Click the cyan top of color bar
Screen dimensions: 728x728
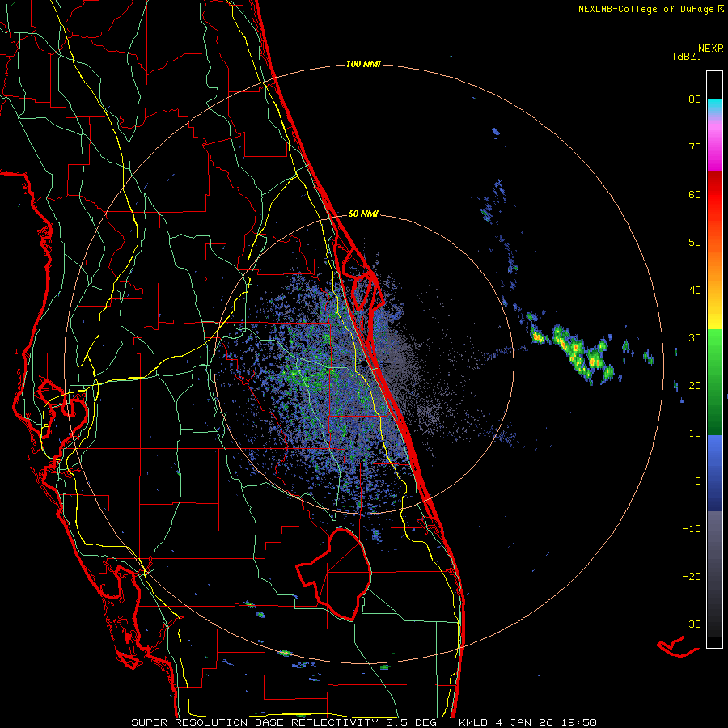[714, 104]
